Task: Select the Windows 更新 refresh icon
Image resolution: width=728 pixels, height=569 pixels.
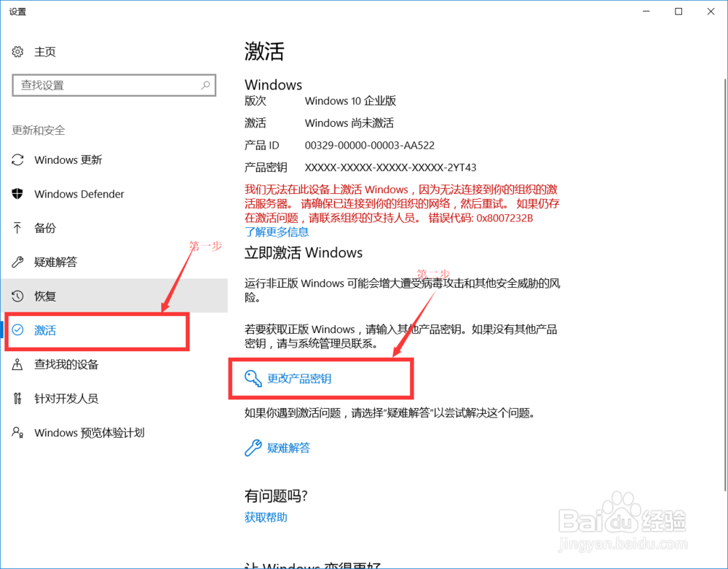Action: pyautogui.click(x=18, y=160)
